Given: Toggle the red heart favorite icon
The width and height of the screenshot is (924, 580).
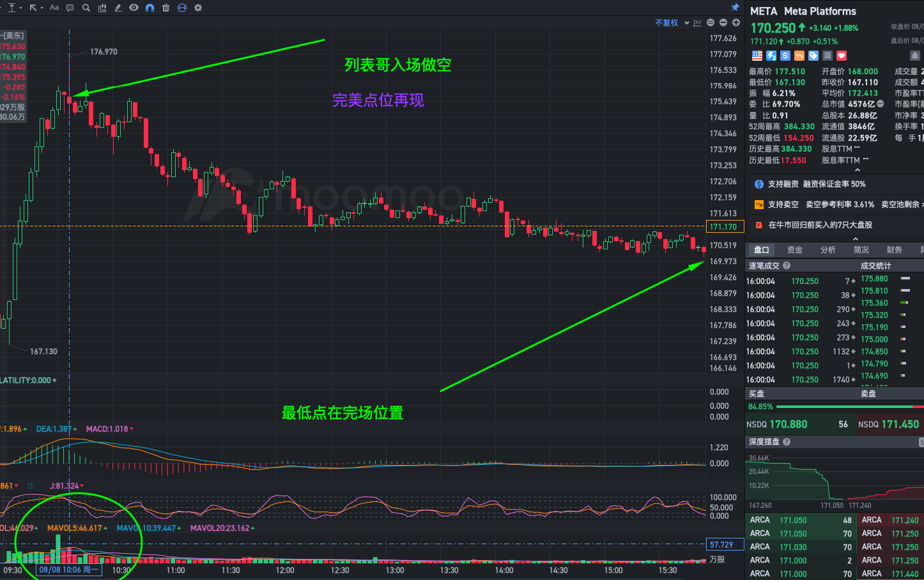Looking at the screenshot, I should [x=842, y=56].
